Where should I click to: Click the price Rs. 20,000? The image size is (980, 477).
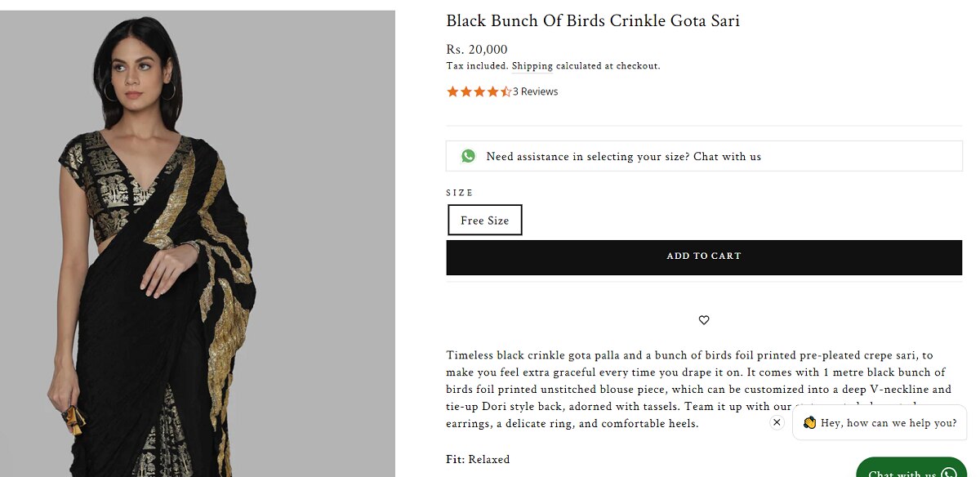coord(477,49)
